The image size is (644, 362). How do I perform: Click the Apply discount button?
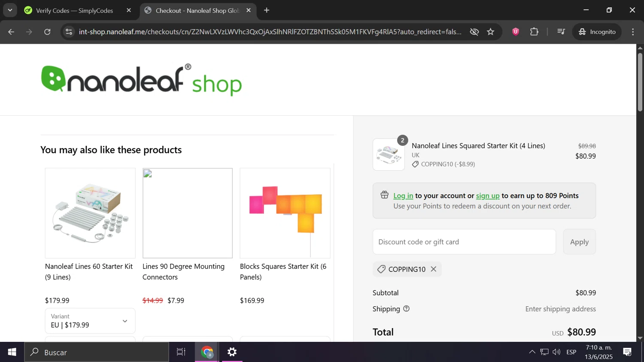click(x=579, y=241)
